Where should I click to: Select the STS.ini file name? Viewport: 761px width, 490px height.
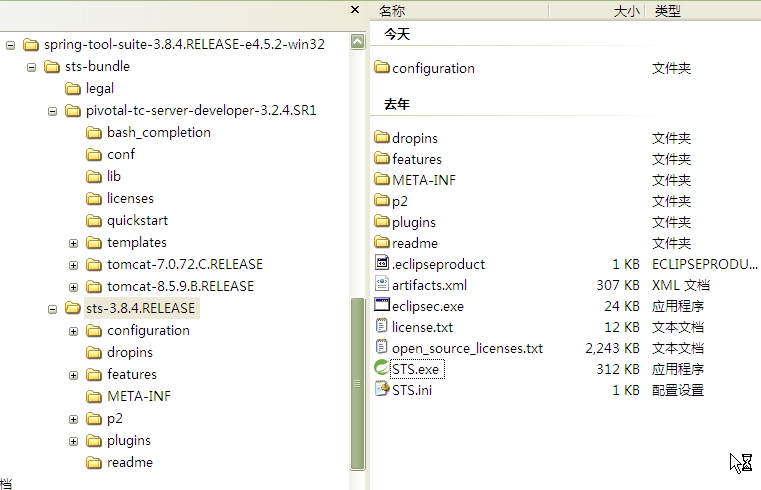click(412, 390)
